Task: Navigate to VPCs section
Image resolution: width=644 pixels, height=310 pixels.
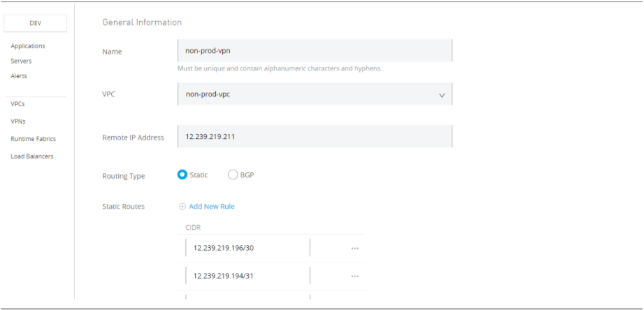Action: [18, 103]
